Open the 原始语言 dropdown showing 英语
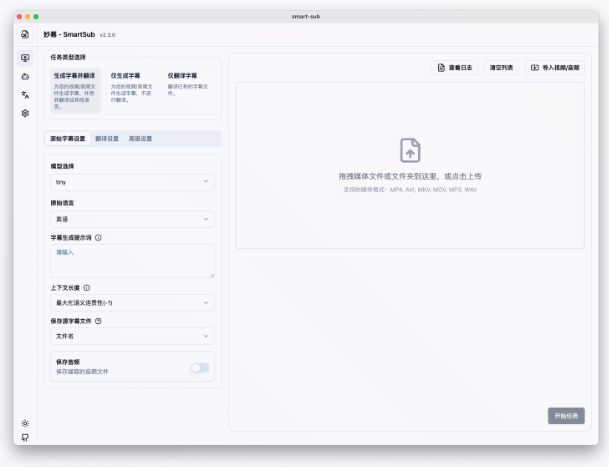 click(x=132, y=219)
